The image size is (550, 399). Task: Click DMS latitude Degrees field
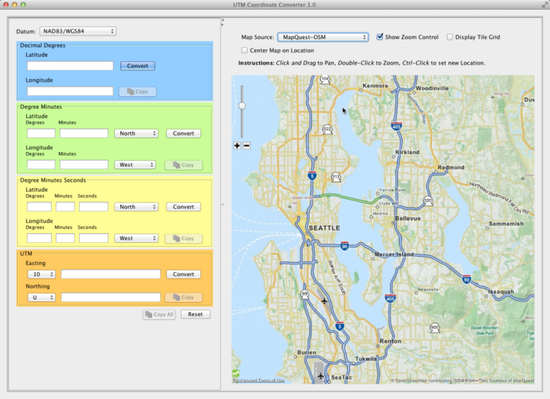pyautogui.click(x=39, y=207)
